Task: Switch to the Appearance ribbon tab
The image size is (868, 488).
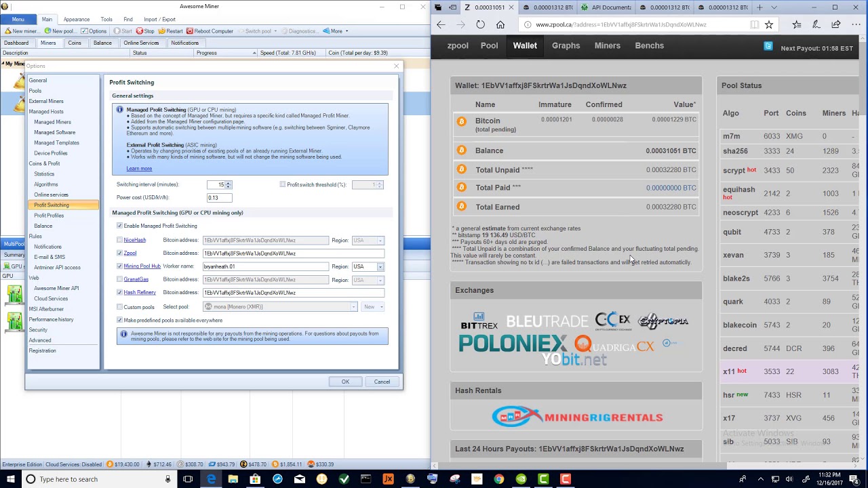Action: pos(77,20)
